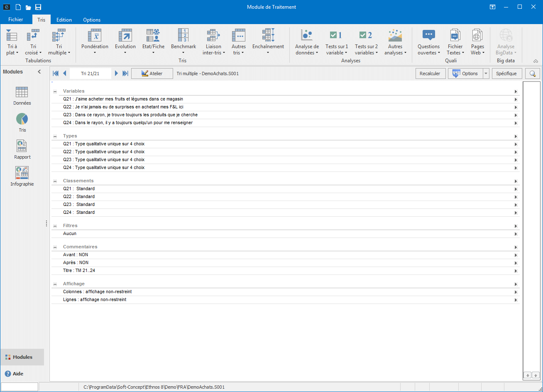Open the Options dropdown arrow

[486, 73]
